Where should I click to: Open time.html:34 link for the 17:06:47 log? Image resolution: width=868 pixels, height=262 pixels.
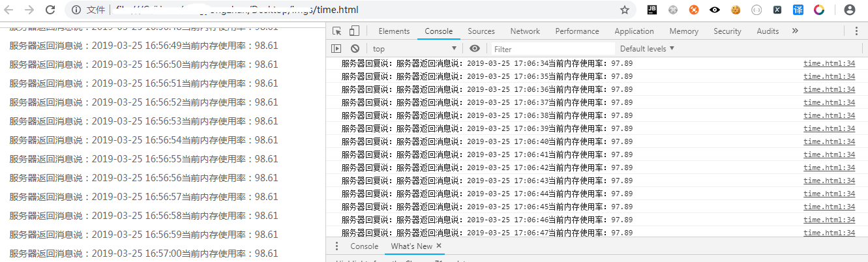point(829,233)
